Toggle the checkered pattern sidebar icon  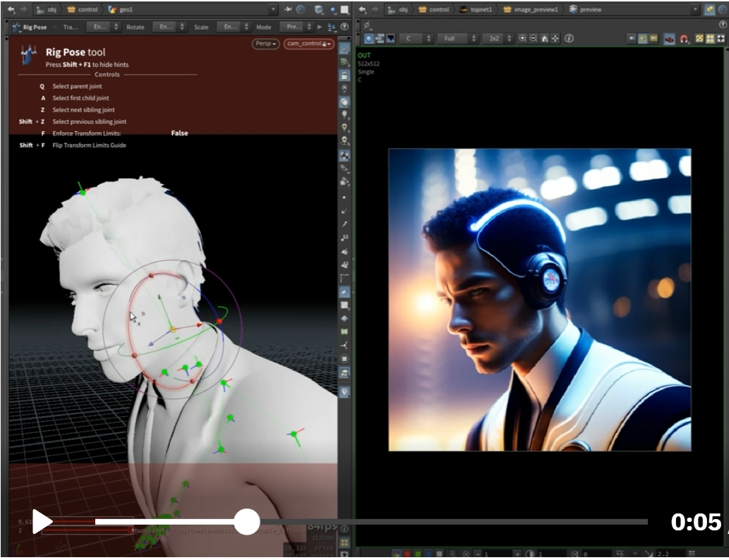[x=344, y=305]
